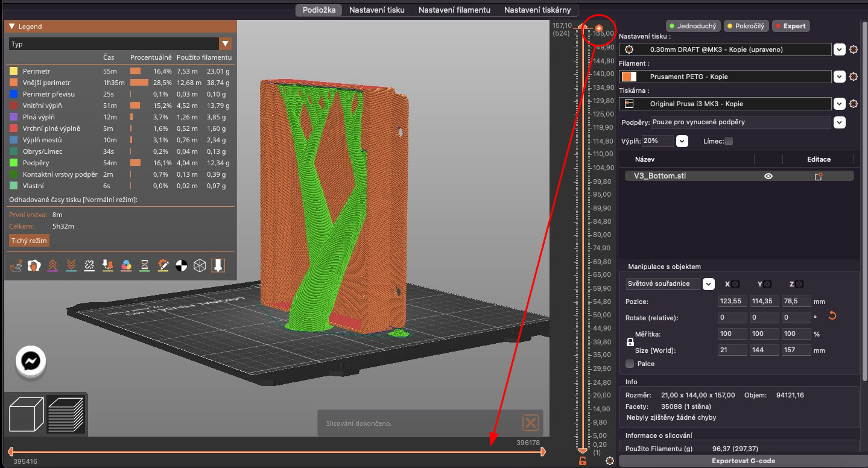The image size is (868, 468).
Task: Select Pokročilý mode
Action: [x=746, y=26]
